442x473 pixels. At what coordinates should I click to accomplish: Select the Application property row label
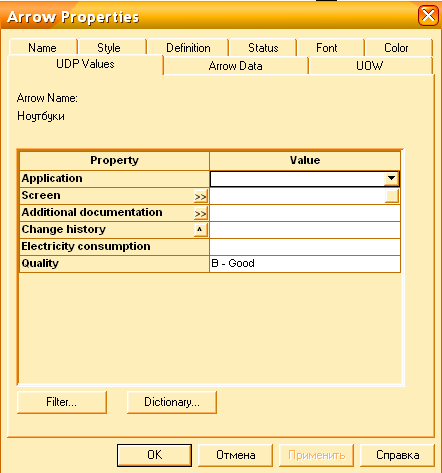[52, 178]
